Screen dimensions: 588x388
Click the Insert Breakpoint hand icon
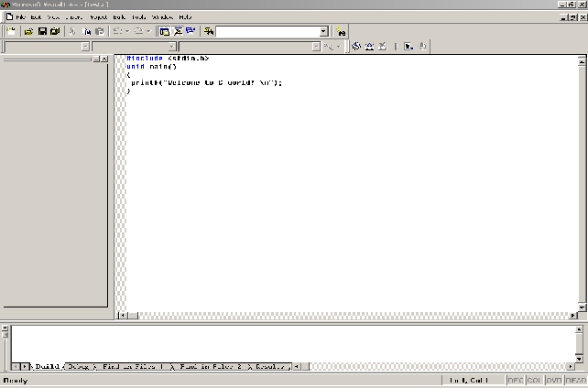coord(422,46)
